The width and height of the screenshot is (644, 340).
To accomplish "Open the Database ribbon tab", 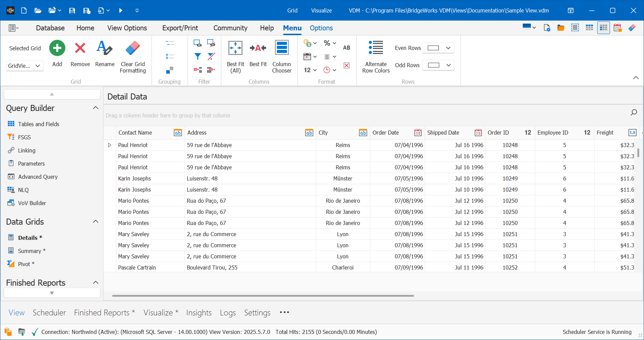I will [x=50, y=28].
